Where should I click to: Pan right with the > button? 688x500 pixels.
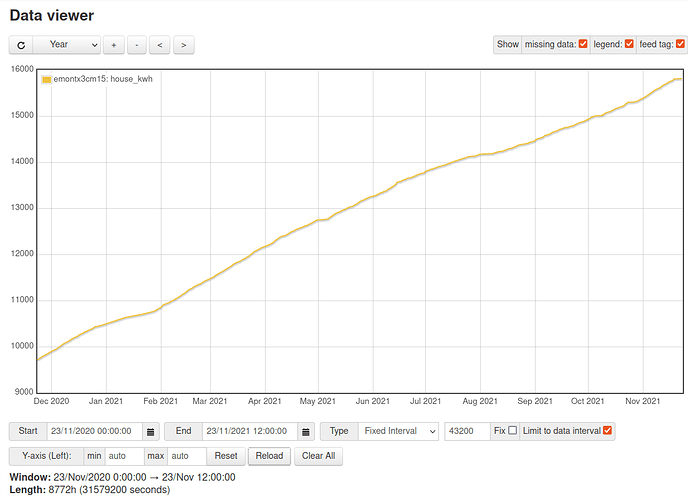(x=184, y=45)
